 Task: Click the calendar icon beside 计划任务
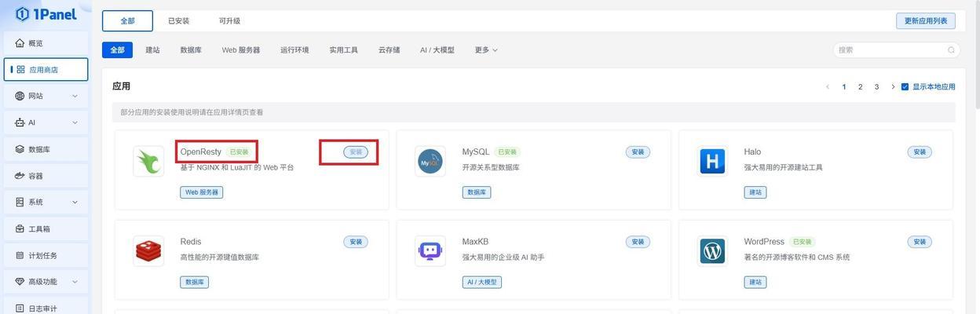click(x=20, y=255)
